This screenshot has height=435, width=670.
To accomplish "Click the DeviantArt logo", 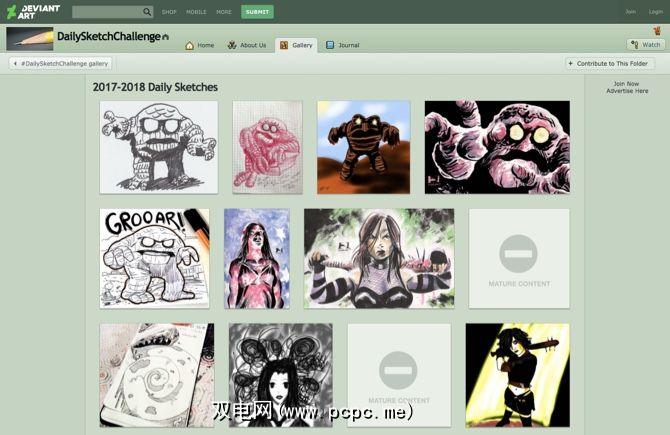I will coord(33,12).
